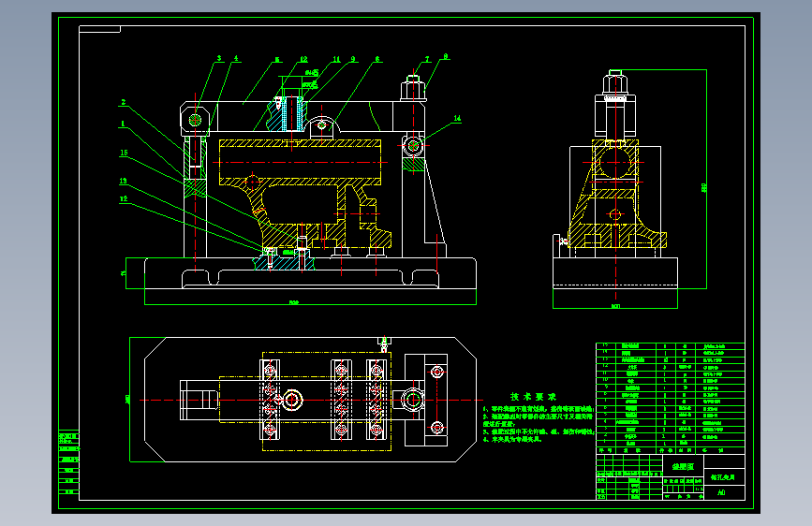
Task: Click the revision strip on the left margin
Action: 69,462
